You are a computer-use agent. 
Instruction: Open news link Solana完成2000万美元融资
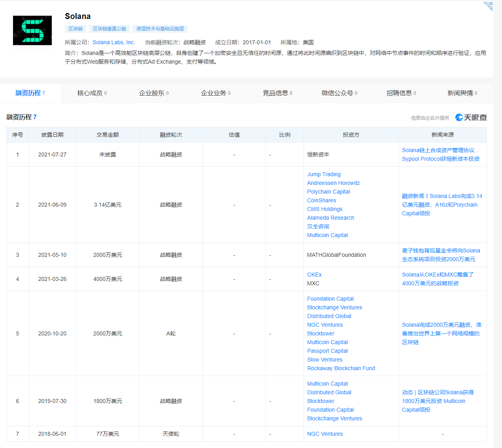(x=442, y=333)
